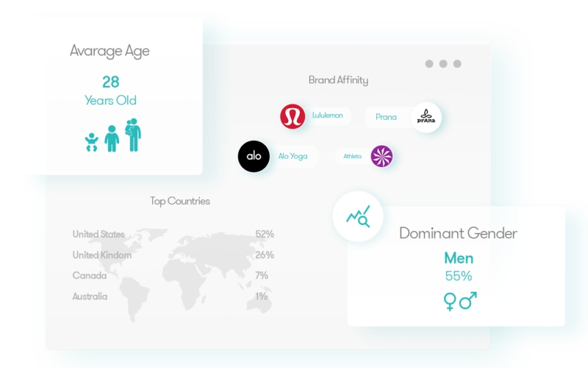Viewport: 588px width, 368px height.
Task: Click the Lululemon red logo icon
Action: click(x=293, y=116)
